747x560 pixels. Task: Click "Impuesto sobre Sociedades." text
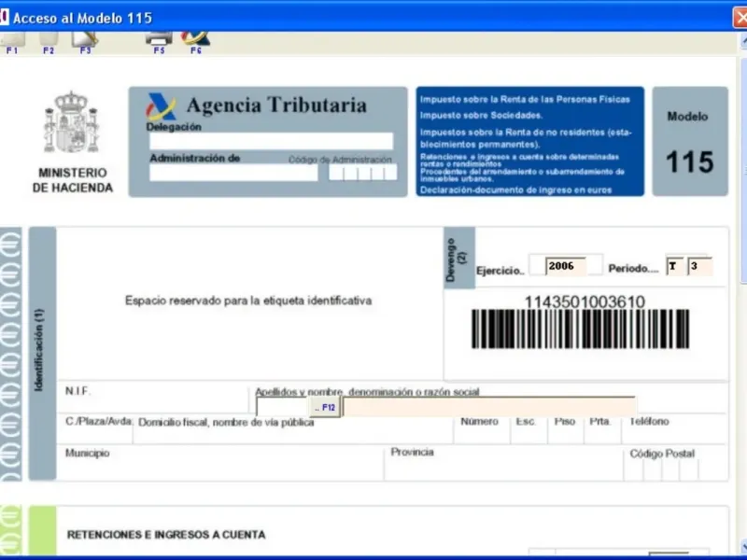pyautogui.click(x=481, y=115)
